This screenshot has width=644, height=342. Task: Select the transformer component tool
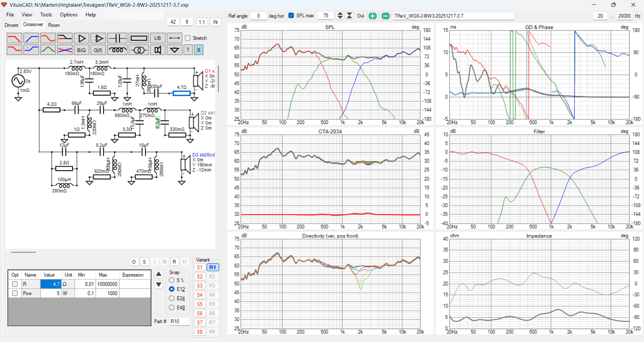(139, 50)
